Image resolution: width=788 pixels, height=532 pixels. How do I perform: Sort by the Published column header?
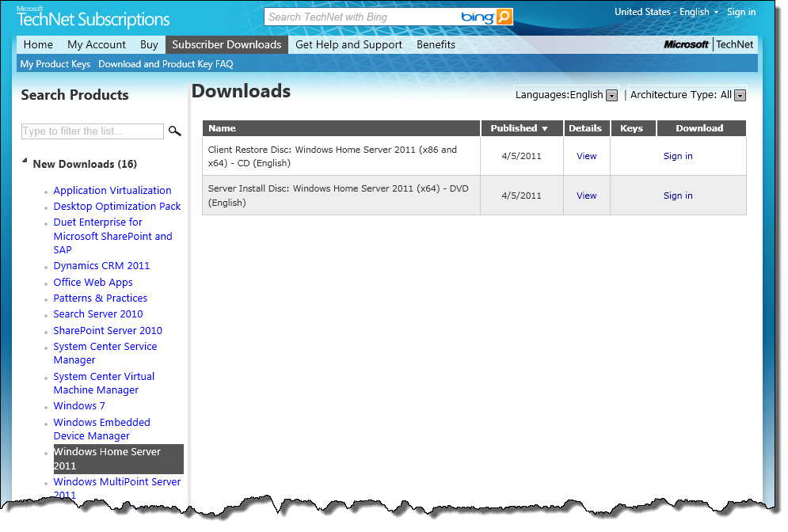[520, 128]
